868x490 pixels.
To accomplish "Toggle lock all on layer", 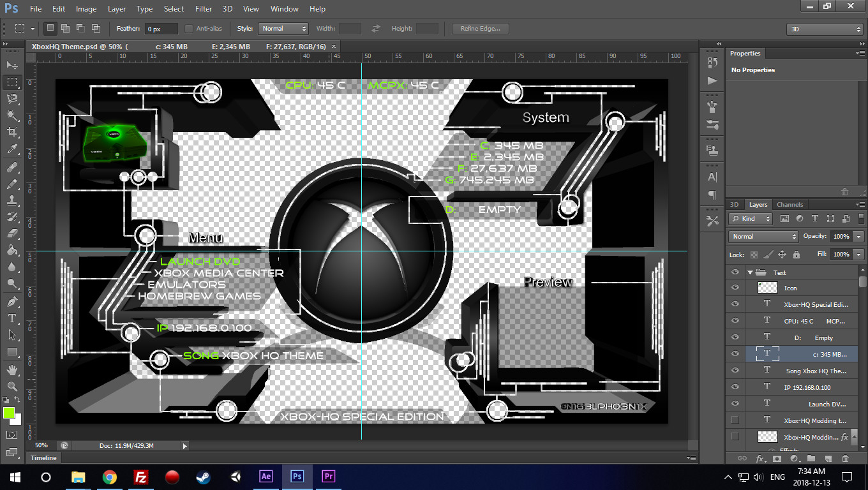I will click(796, 255).
